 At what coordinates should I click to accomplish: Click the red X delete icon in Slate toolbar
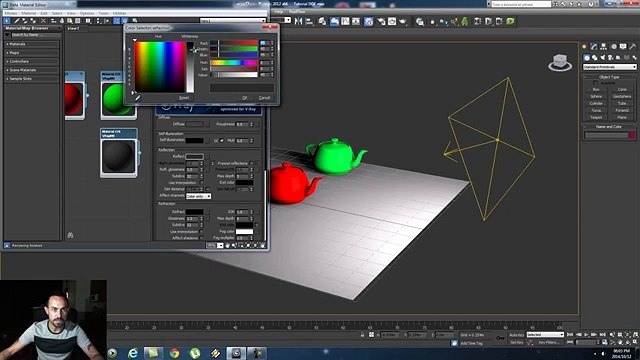coord(43,20)
